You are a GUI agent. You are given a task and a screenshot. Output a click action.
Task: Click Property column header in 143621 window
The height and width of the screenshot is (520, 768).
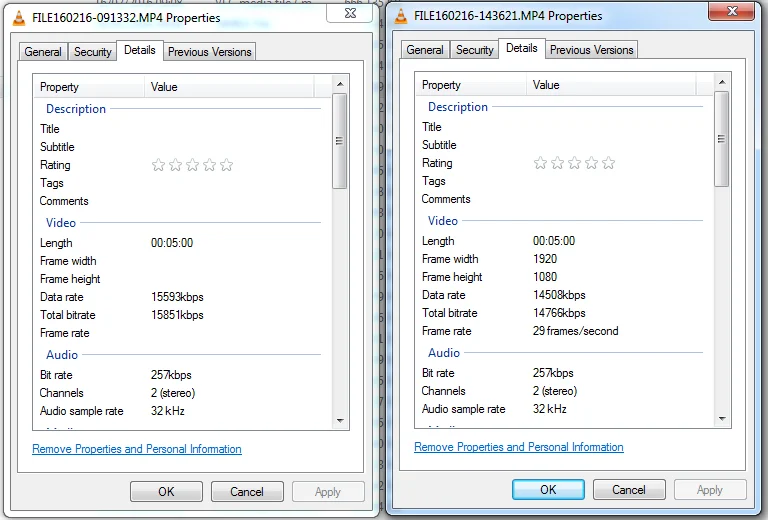471,85
